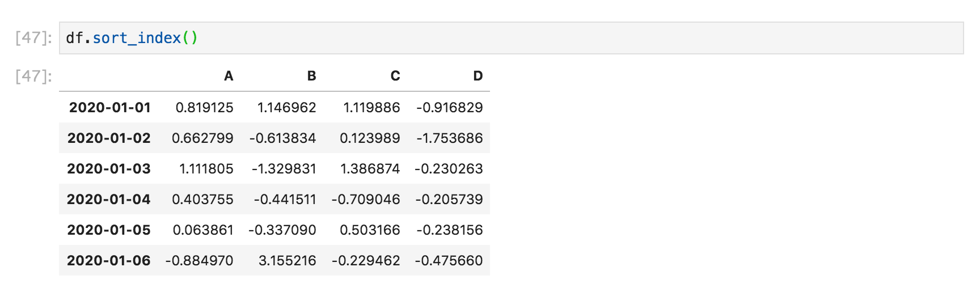Click cell value 3.155216

[287, 261]
